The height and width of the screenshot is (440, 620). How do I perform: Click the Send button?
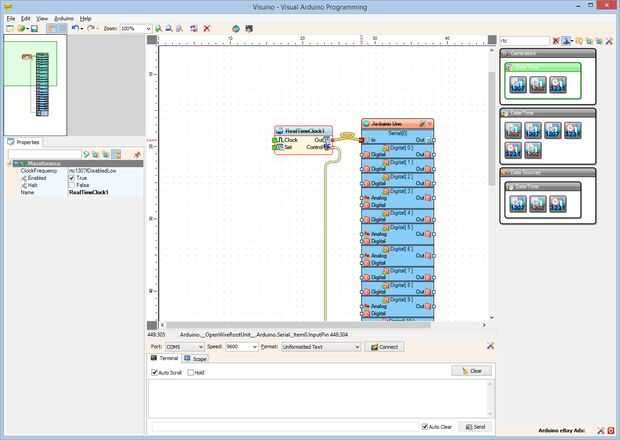475,427
